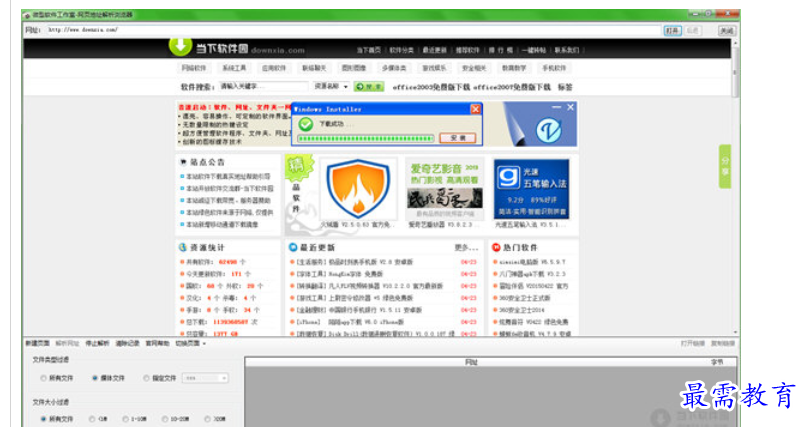
Task: Click the 字节 column header in results
Action: coord(717,362)
